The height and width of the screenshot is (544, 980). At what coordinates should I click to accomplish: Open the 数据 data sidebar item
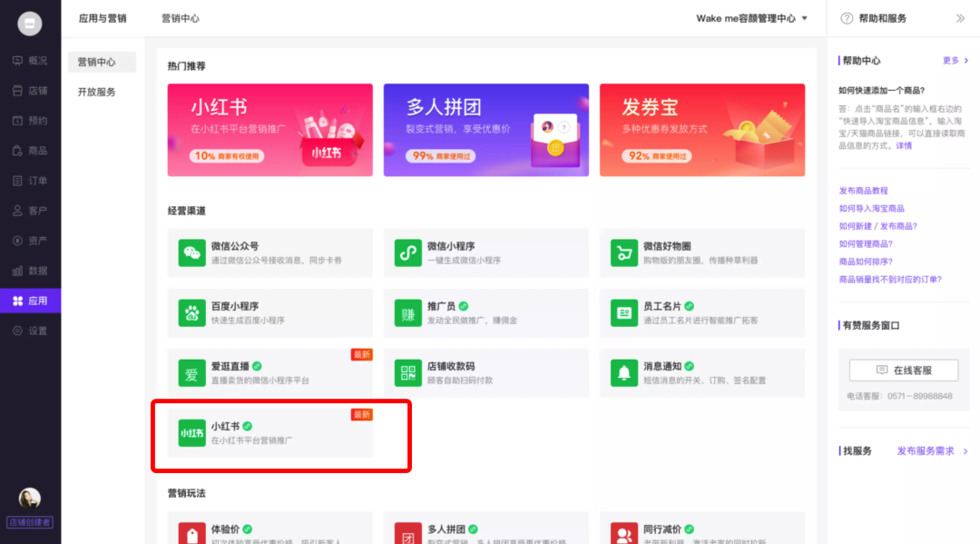30,271
